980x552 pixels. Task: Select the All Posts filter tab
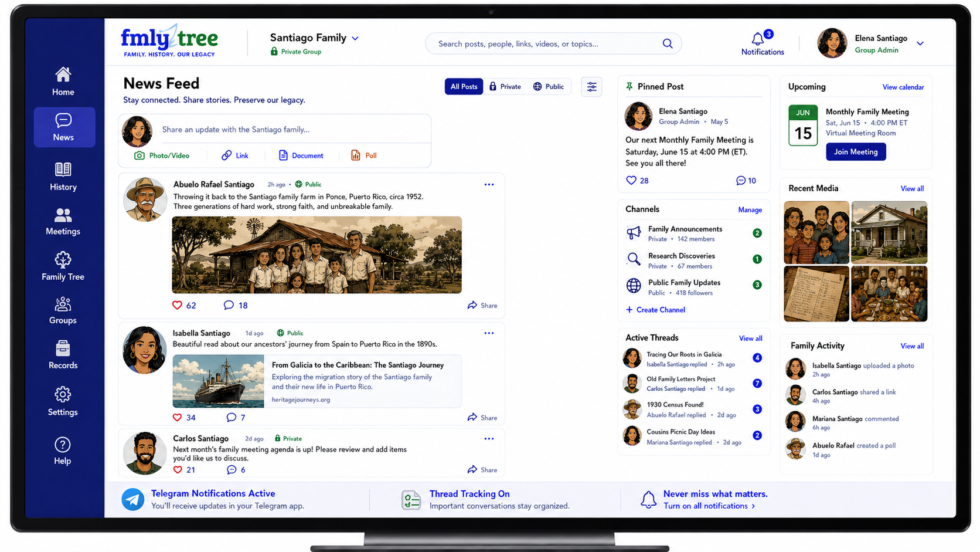[x=464, y=87]
